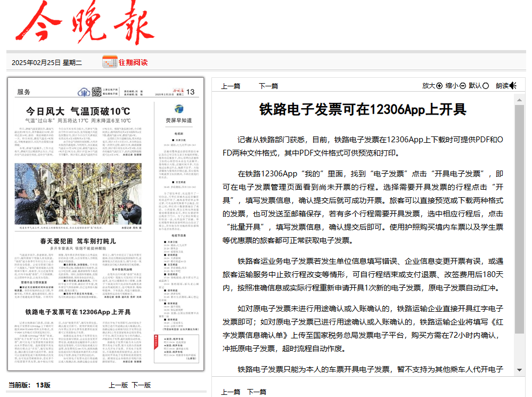Viewport: 532px width, 397px height.
Task: Open 往期阅读 past issues link
Action: pos(133,62)
